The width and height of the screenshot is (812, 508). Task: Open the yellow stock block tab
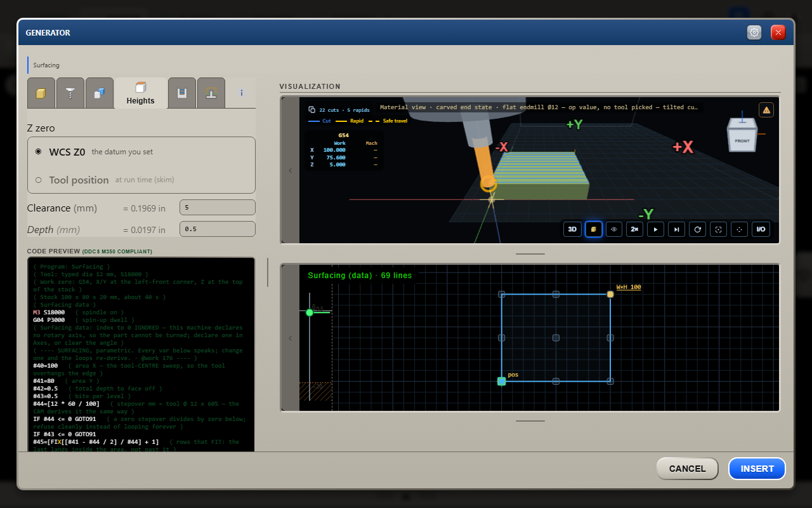pos(41,93)
